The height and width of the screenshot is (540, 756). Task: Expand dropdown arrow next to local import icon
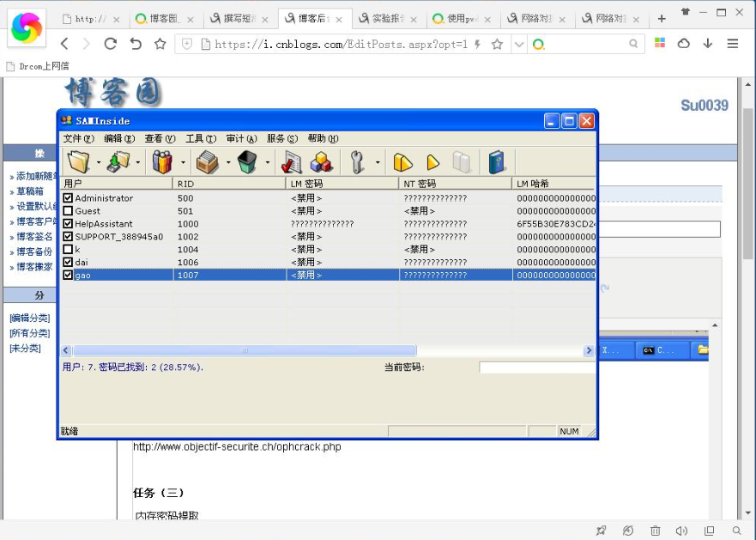[x=138, y=162]
